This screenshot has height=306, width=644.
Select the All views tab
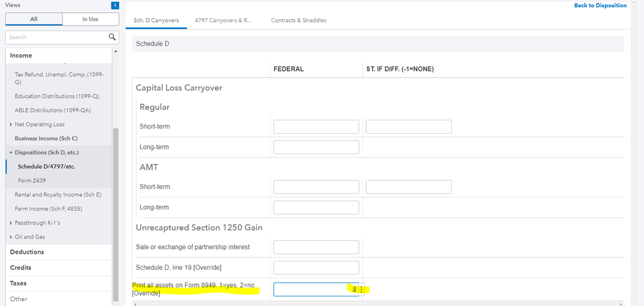click(34, 19)
